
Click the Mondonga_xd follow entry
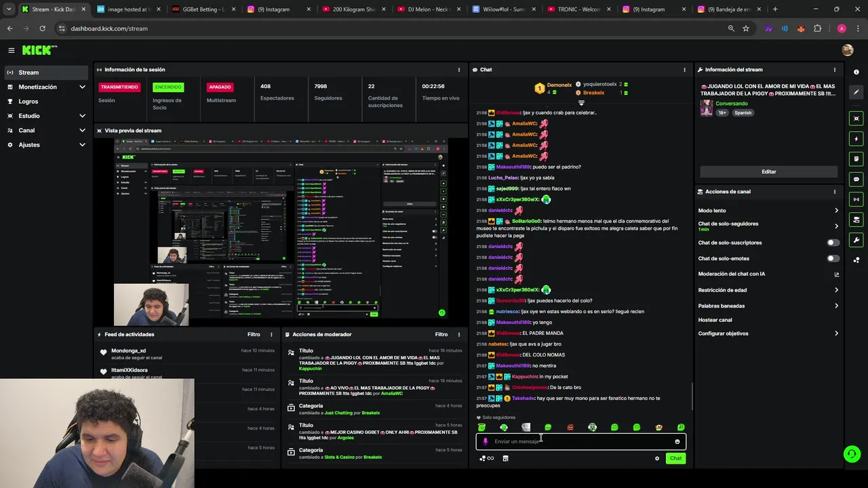click(187, 354)
